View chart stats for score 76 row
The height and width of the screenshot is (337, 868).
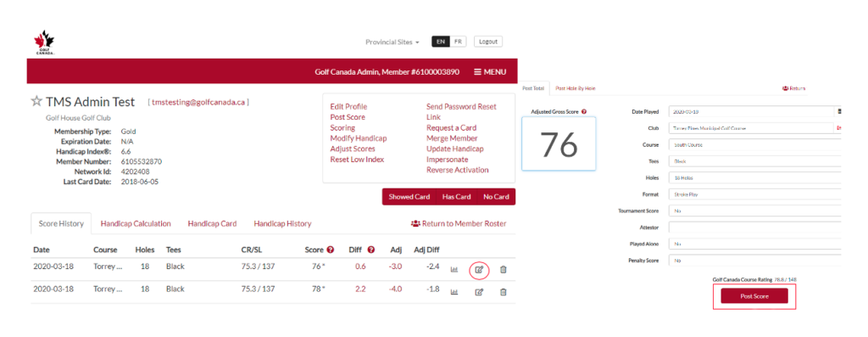[454, 270]
